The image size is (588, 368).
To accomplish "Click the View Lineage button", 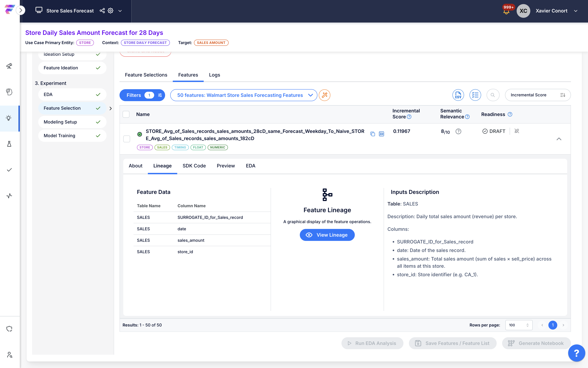I will [327, 235].
